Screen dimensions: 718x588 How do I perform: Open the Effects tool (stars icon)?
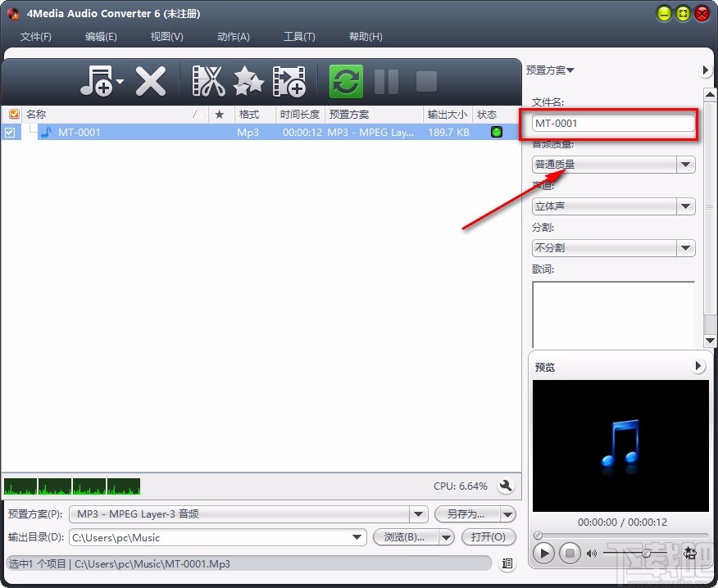point(248,81)
